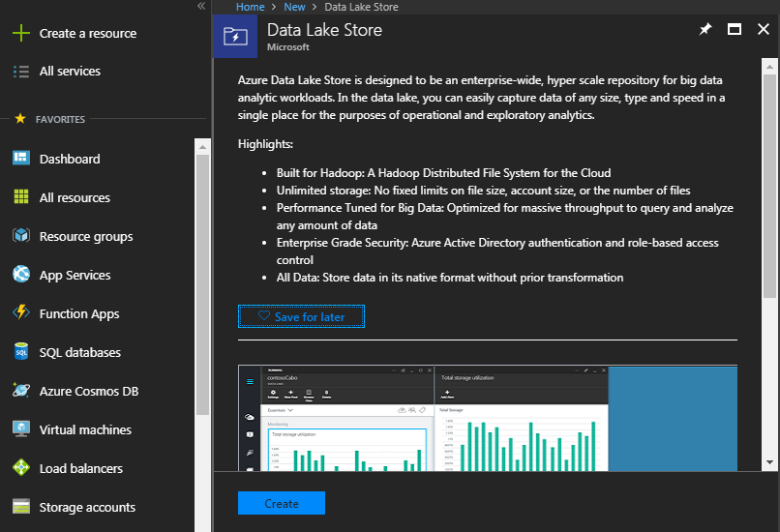This screenshot has height=532, width=780.
Task: Click the FAVORITES star icon
Action: [20, 119]
